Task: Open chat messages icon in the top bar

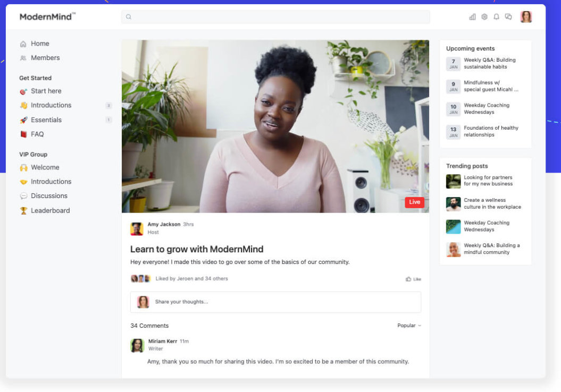Action: point(508,16)
